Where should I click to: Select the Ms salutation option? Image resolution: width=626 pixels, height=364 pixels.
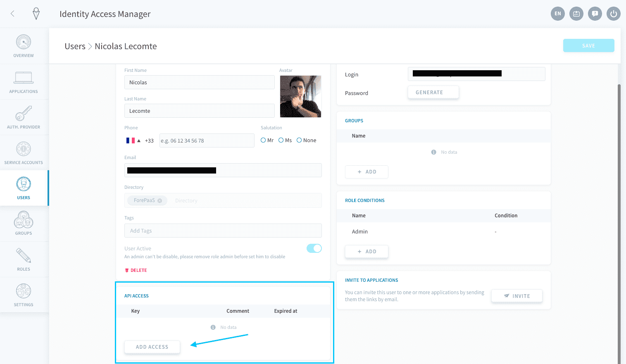pyautogui.click(x=281, y=140)
